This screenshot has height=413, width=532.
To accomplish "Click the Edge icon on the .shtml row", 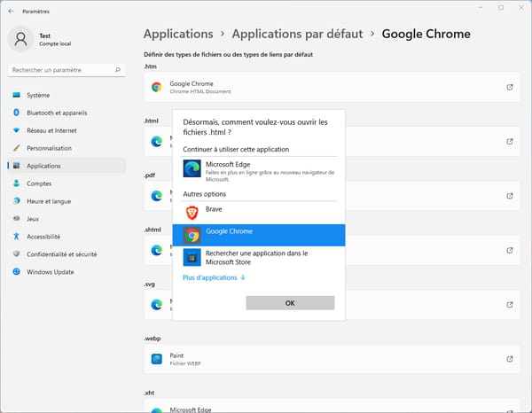I will [156, 250].
